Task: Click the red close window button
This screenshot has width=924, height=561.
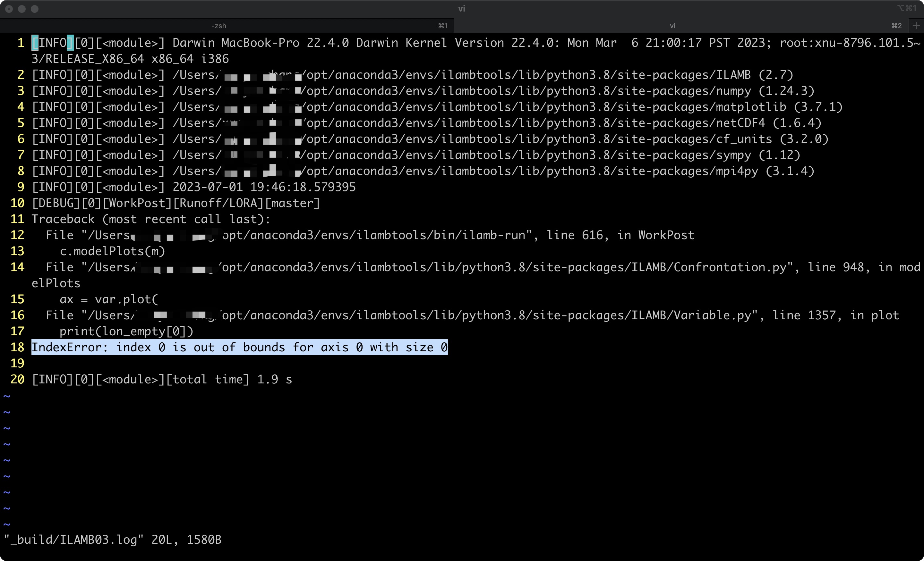Action: pos(9,9)
